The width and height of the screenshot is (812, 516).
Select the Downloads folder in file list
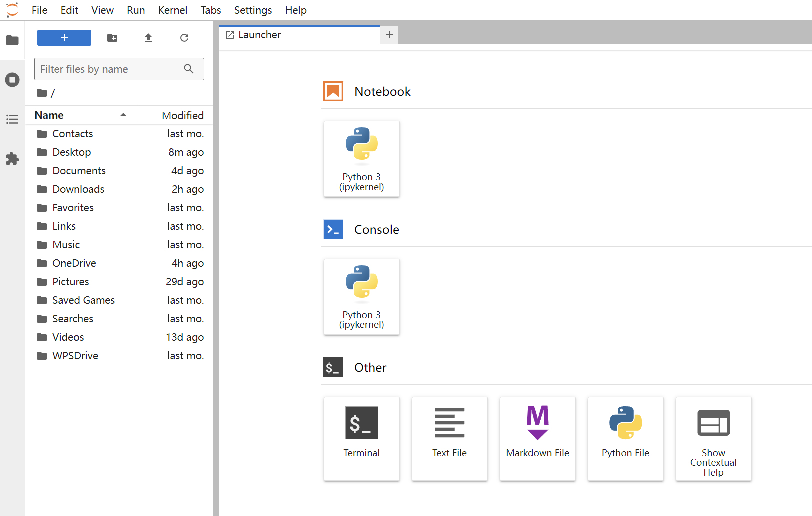click(x=78, y=189)
